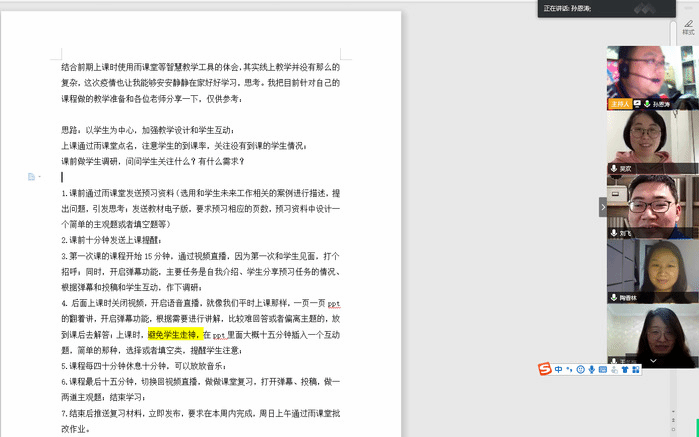Select host 孙恩涛's video thumbnail
The image size is (699, 437).
[652, 75]
